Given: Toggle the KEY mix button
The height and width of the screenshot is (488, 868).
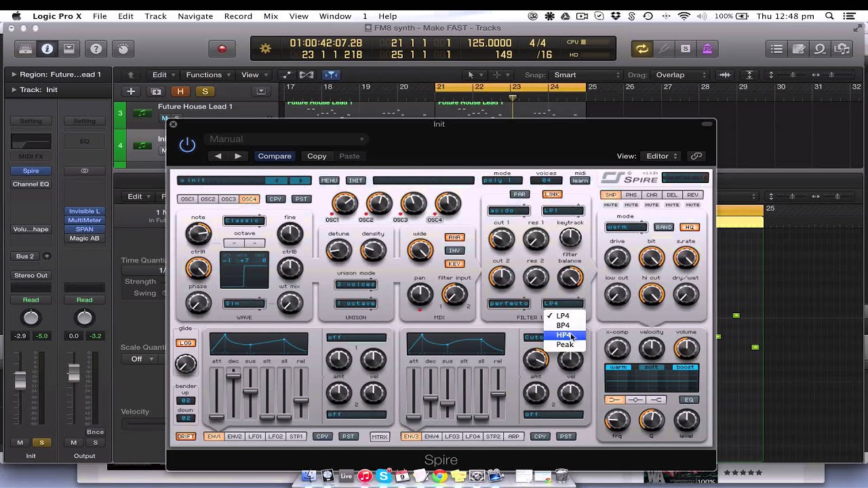Looking at the screenshot, I should tap(454, 263).
